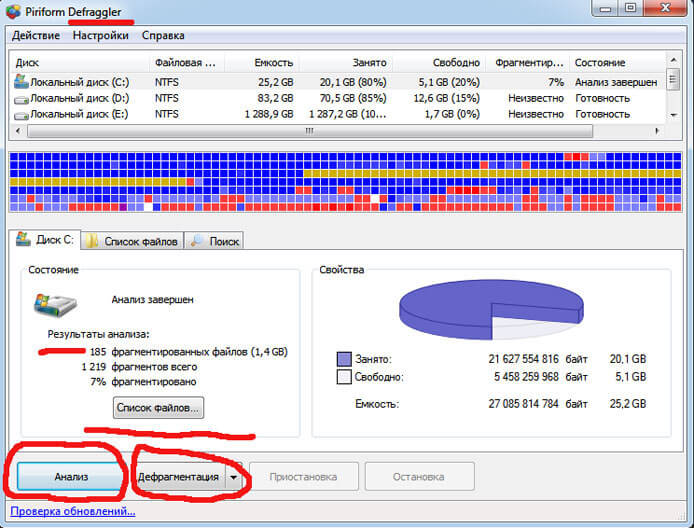The image size is (694, 528).
Task: Click the drive list horizontal scrollbar thumb
Action: 310,131
